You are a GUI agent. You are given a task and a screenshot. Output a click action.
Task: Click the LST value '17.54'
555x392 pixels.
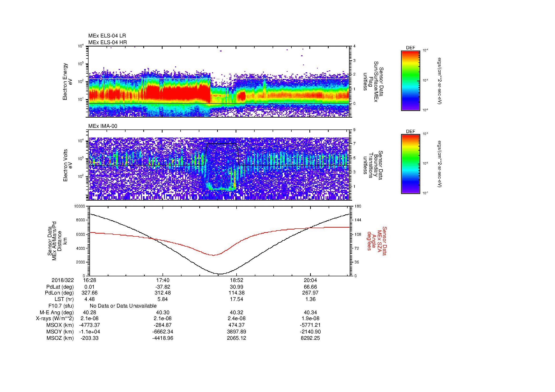(237, 300)
